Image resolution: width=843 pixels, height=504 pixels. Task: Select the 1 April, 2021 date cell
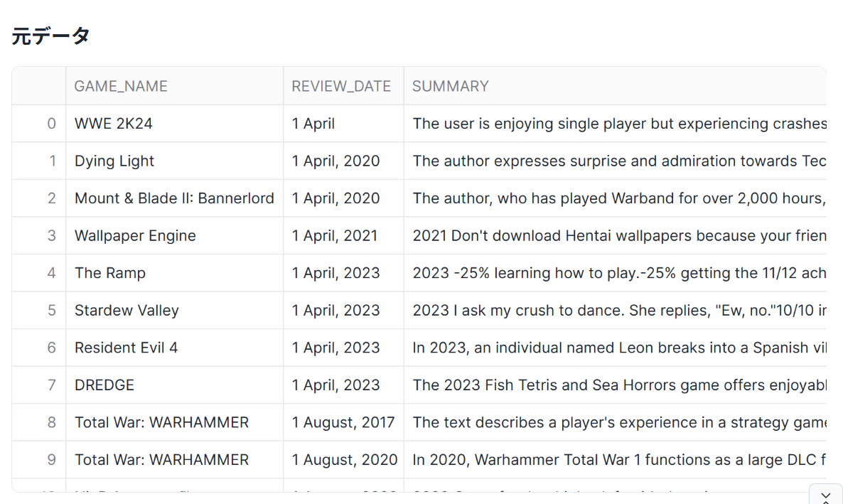335,236
